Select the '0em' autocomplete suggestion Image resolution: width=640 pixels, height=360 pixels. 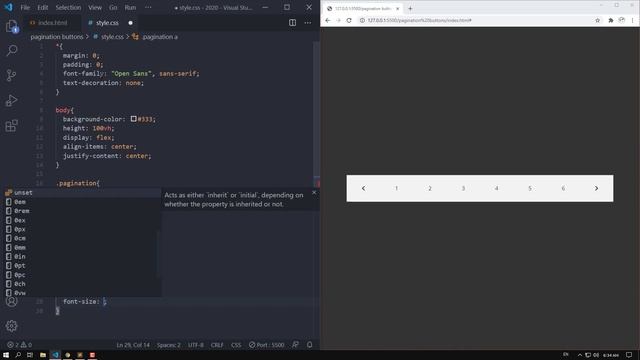[81, 202]
